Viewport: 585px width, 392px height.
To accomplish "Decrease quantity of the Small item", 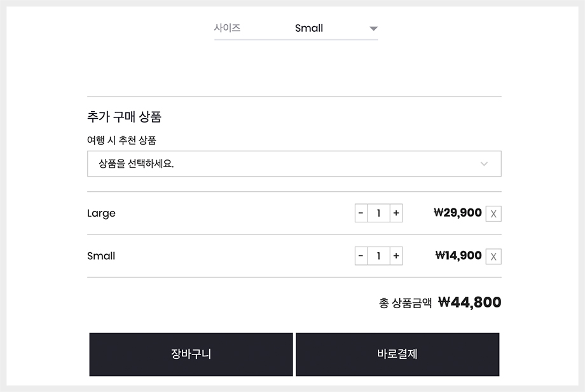I will 361,256.
